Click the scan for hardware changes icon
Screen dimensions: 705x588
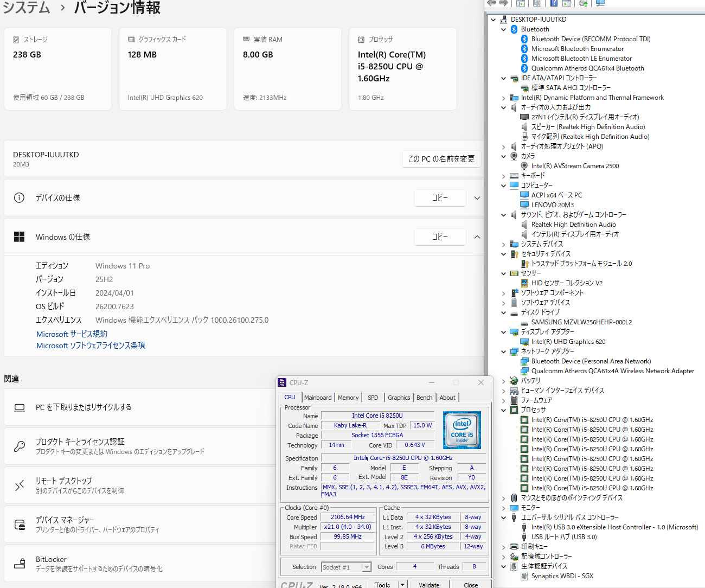click(600, 3)
